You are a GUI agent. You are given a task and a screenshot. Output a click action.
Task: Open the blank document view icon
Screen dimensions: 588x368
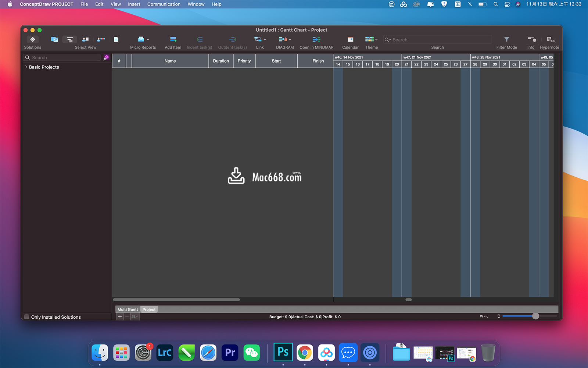116,39
